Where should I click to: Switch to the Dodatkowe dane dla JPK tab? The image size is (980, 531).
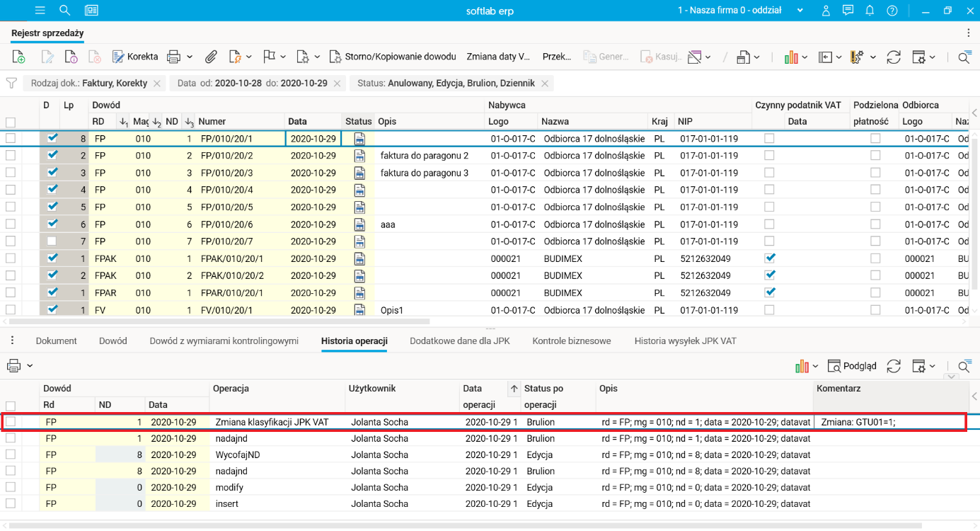[x=459, y=341]
